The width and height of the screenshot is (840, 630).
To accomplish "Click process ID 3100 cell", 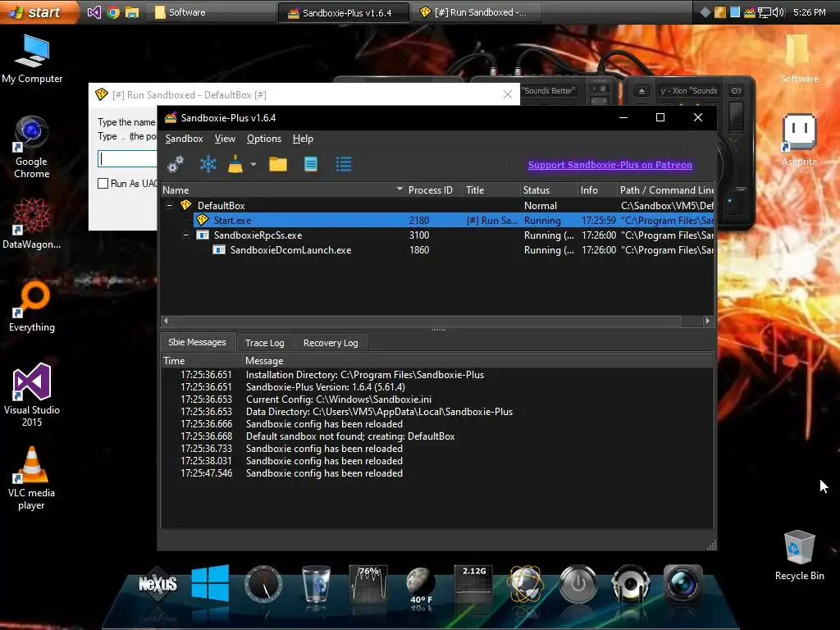I will (419, 235).
